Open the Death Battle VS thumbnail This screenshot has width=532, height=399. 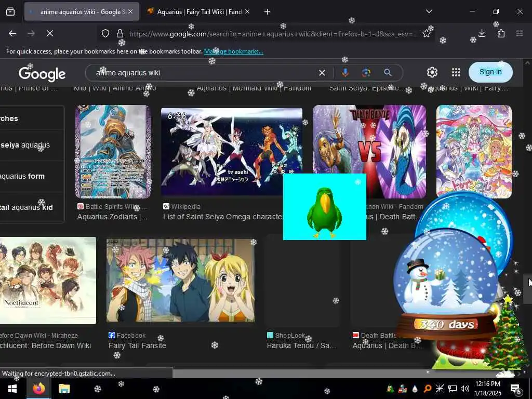(369, 139)
